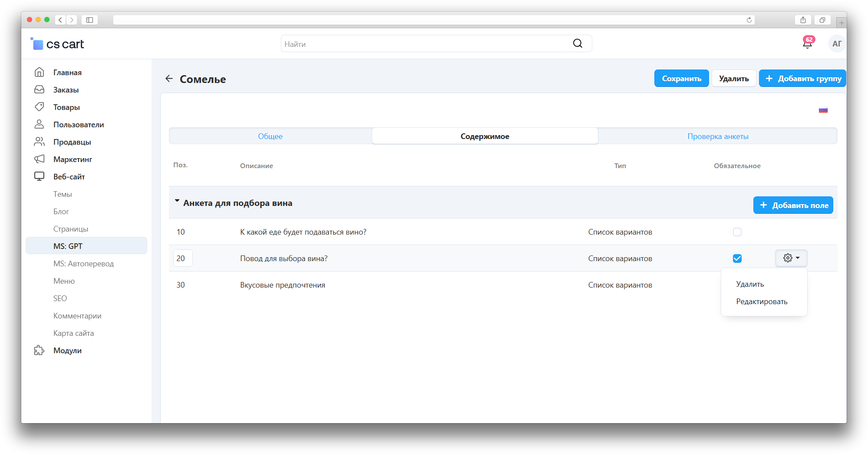This screenshot has width=868, height=454.
Task: Switch to the Проверка анкеты tab
Action: click(717, 136)
